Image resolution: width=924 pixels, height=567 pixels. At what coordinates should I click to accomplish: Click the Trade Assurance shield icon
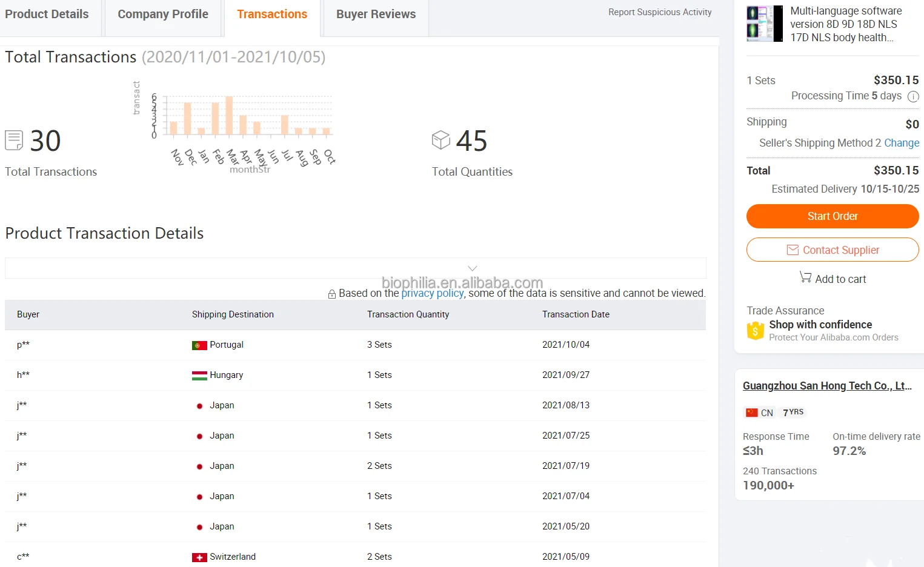pos(755,331)
